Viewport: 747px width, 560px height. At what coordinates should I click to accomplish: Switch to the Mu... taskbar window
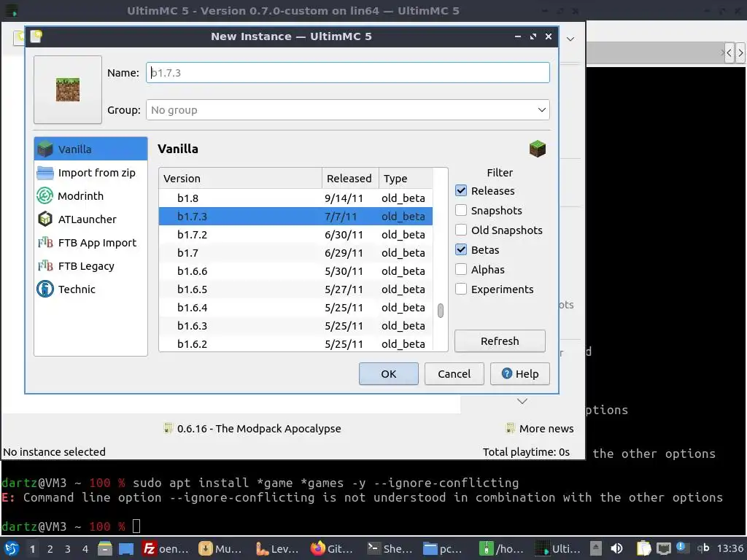pos(220,548)
